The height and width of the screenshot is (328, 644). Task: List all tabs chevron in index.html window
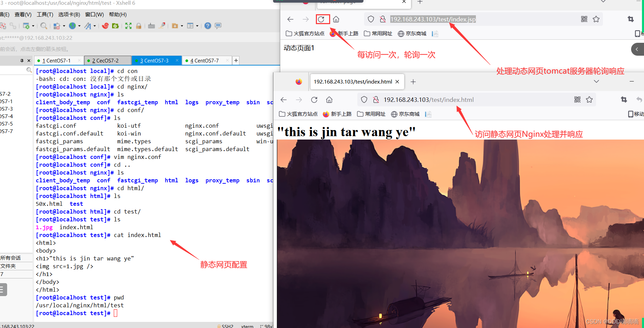point(596,81)
